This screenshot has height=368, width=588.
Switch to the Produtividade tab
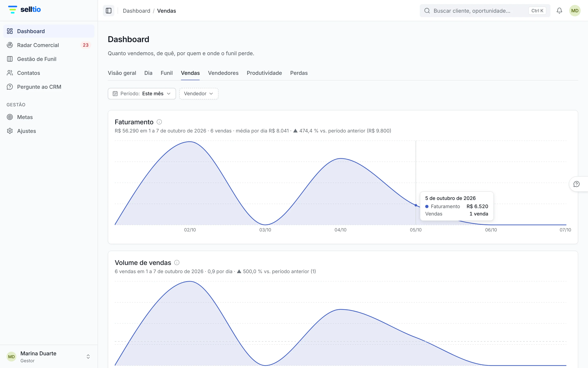tap(264, 73)
